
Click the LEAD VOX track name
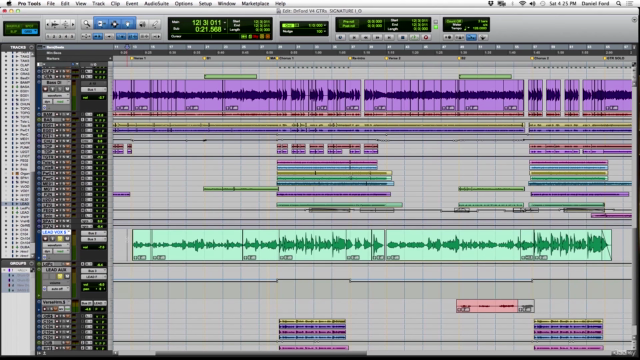55,232
